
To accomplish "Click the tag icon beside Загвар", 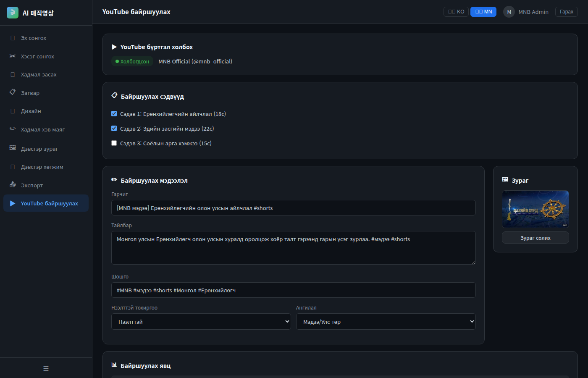I will (13, 92).
